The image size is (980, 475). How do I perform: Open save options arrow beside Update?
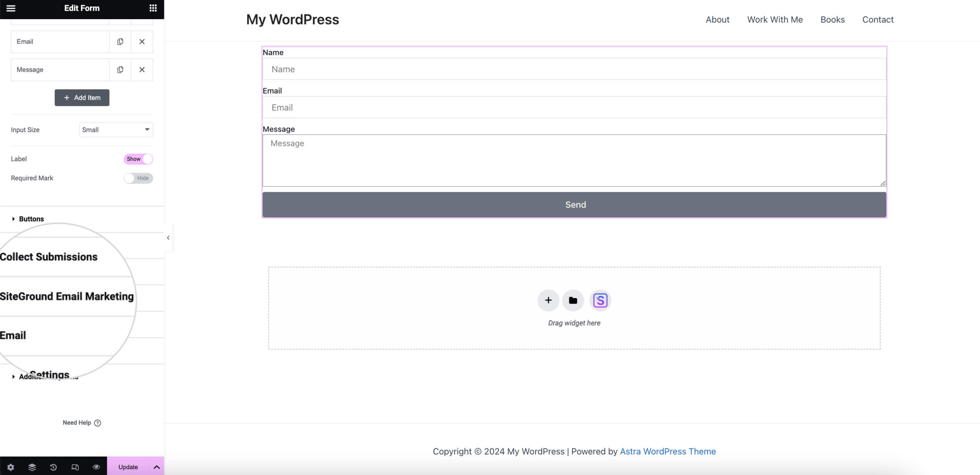pyautogui.click(x=157, y=467)
